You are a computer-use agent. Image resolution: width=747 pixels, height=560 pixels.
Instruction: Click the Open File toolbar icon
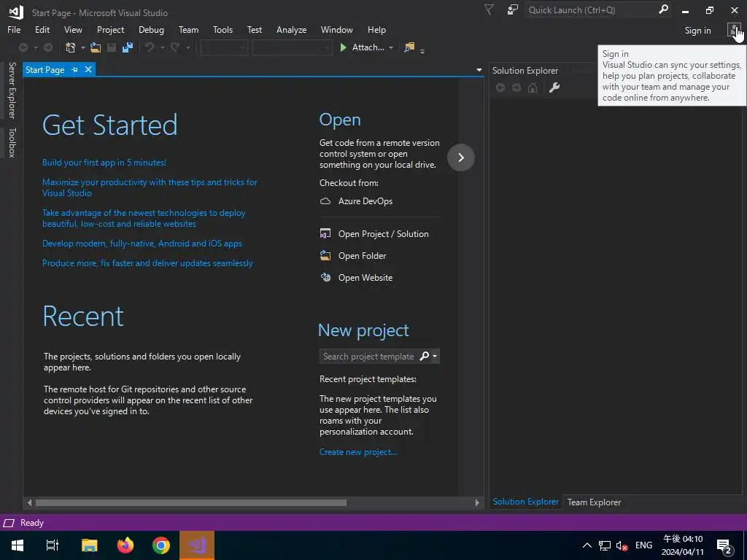[x=96, y=47]
